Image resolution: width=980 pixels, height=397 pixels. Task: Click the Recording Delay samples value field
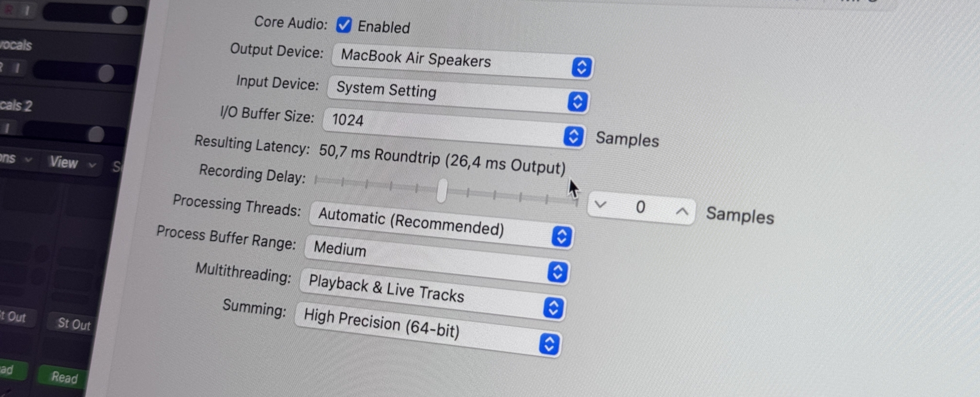(641, 207)
